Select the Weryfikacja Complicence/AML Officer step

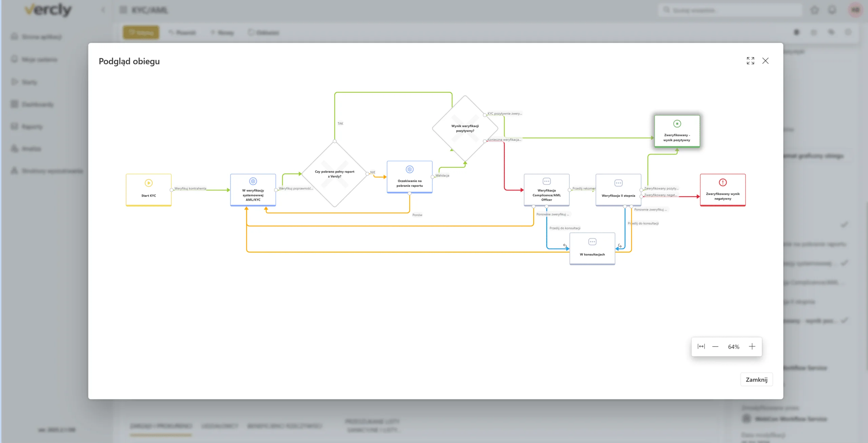point(547,190)
